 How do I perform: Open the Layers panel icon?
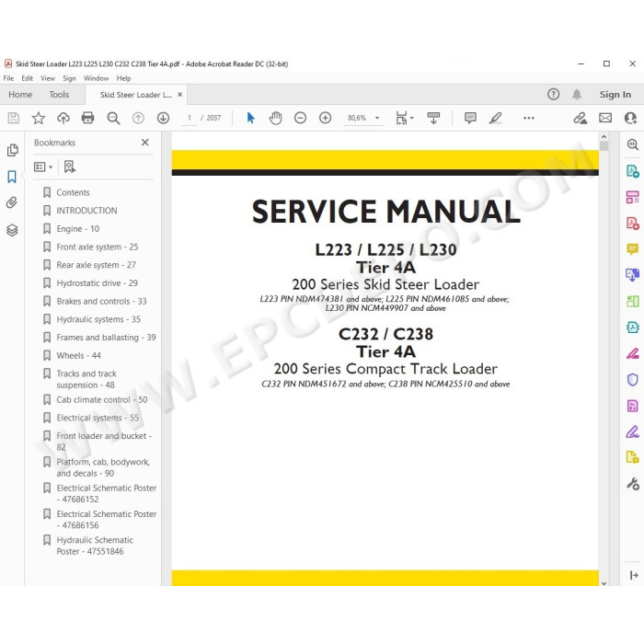point(12,230)
